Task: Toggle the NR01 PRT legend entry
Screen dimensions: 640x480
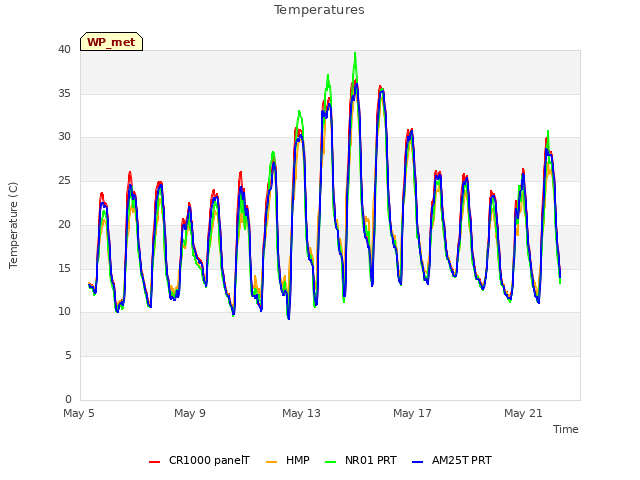Action: point(361,460)
